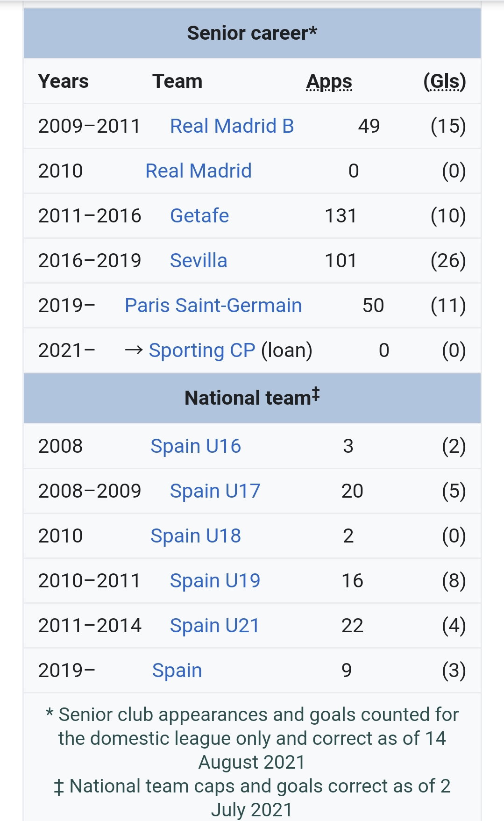The image size is (504, 821).
Task: Open the Spain U17 link
Action: tap(215, 491)
